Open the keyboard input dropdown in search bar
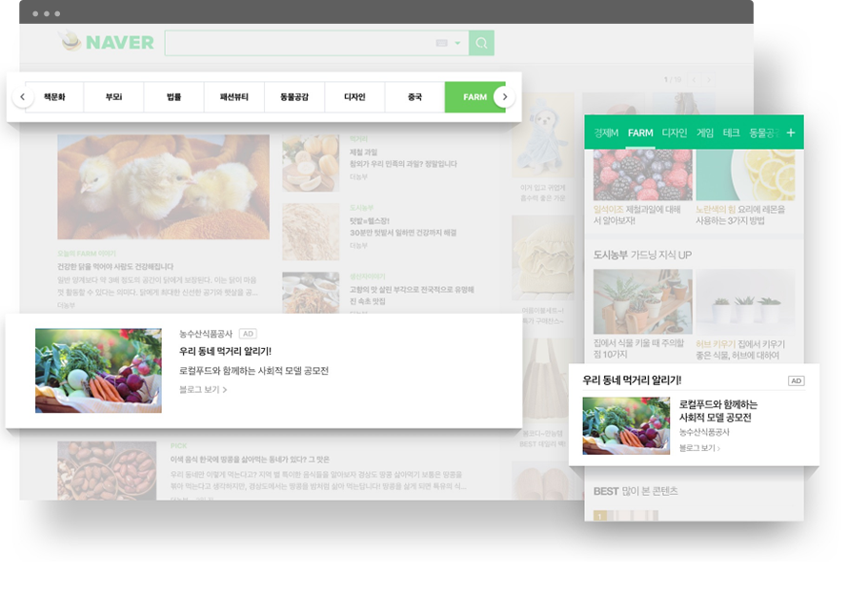Screen dimensions: 868x594 tap(457, 43)
